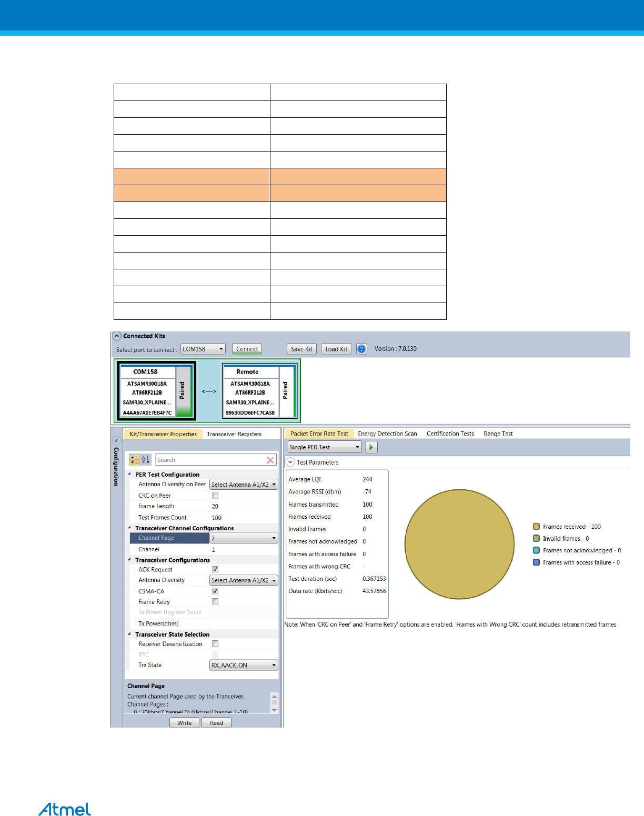
Task: Click Frames received legend color swatch
Action: coord(536,526)
